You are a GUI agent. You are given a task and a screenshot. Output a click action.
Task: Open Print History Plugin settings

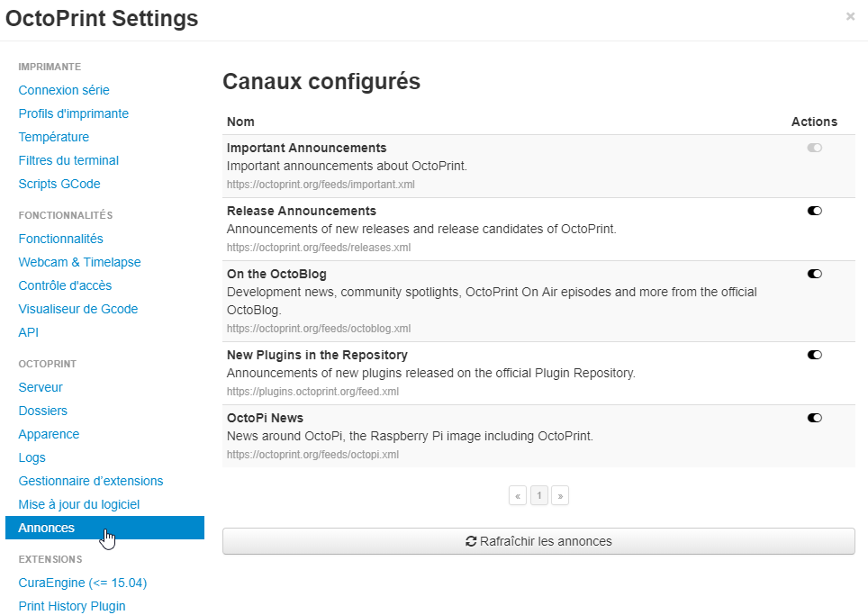(72, 606)
